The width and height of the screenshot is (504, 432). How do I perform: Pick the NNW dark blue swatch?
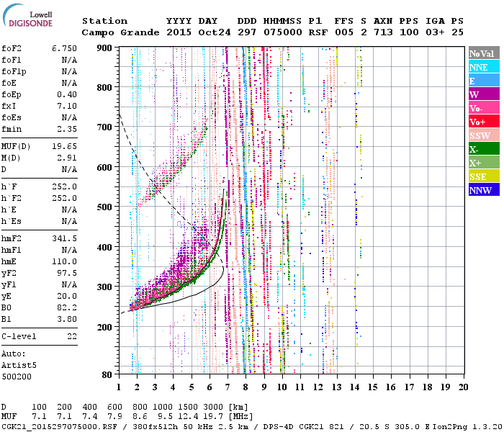coord(484,190)
